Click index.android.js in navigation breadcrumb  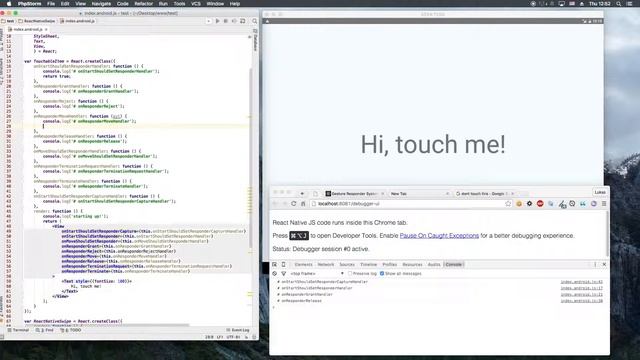click(x=78, y=21)
